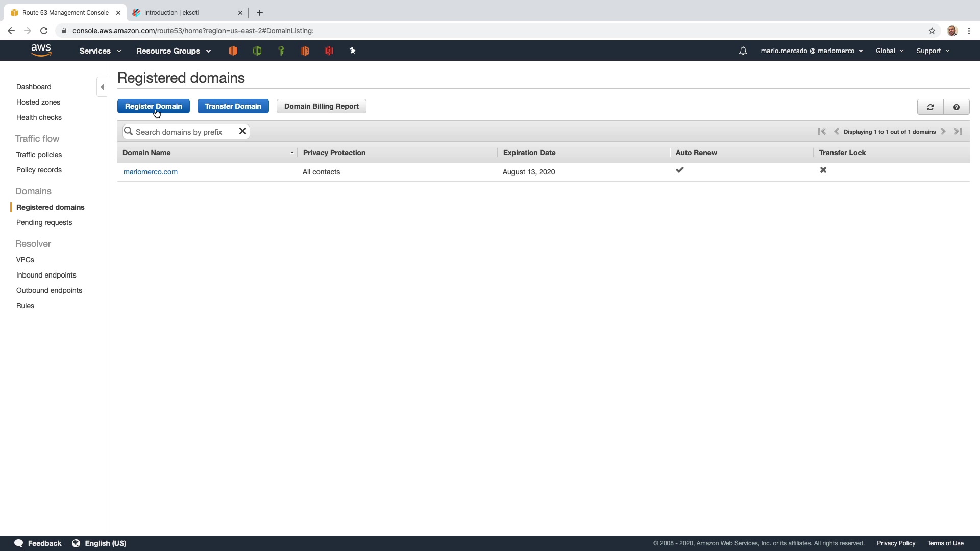Open the Global region dropdown
The width and height of the screenshot is (980, 551).
tap(889, 51)
